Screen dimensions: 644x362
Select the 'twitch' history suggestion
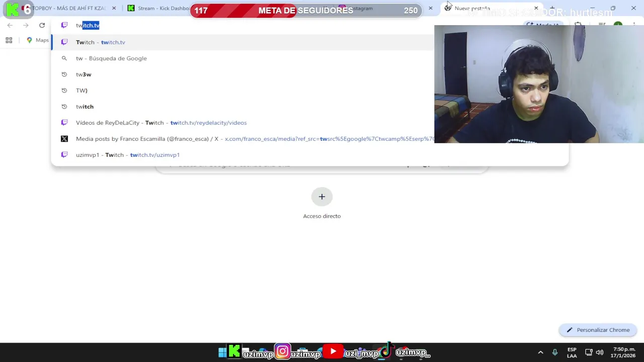243,107
